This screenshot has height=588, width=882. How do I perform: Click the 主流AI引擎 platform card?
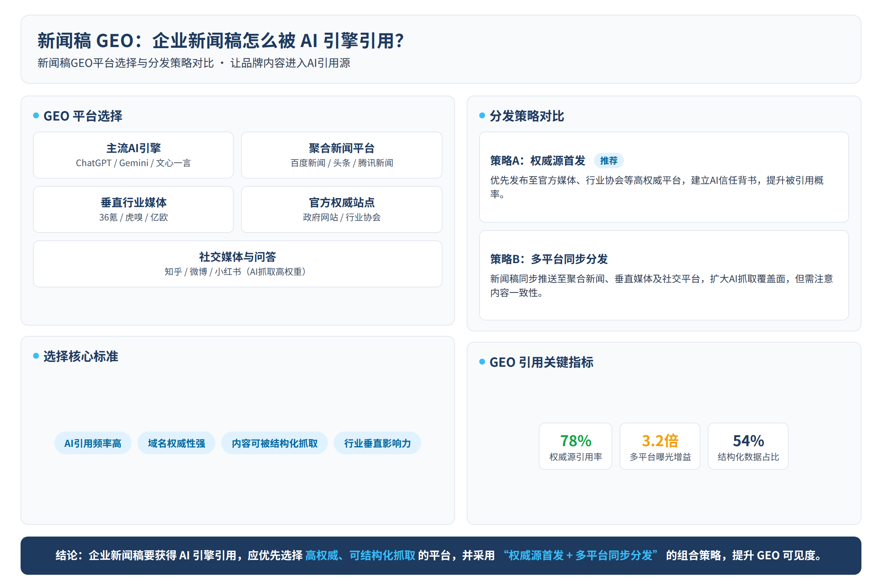[x=133, y=155]
